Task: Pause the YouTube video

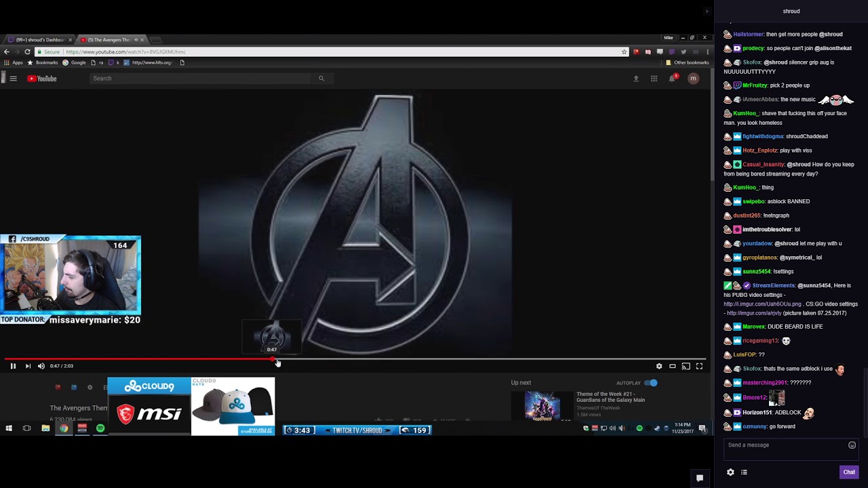Action: pyautogui.click(x=13, y=366)
